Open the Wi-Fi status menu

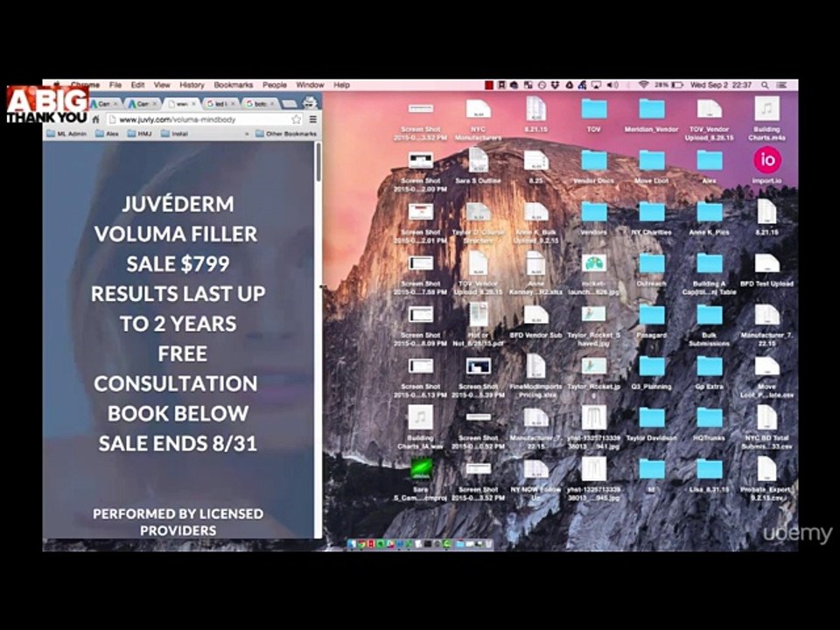click(643, 85)
